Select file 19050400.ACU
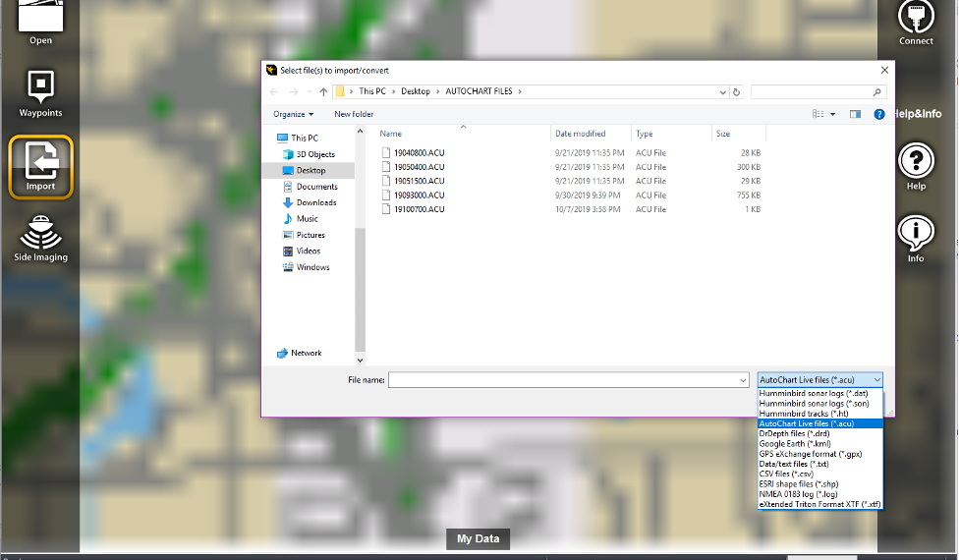960x560 pixels. click(420, 167)
